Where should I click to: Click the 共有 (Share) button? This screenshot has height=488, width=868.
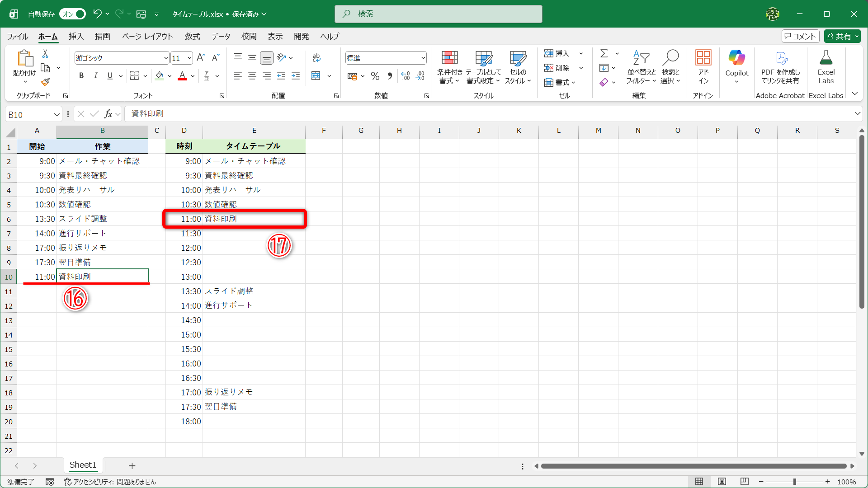point(842,36)
